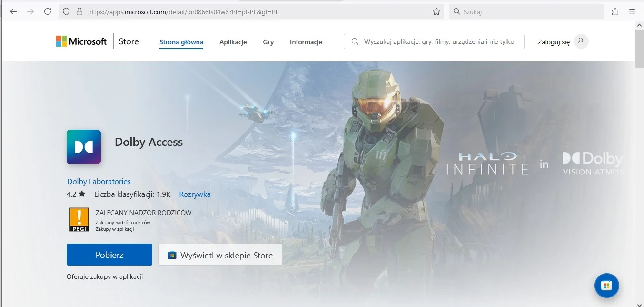Click Wyświetl w sklepie Store button

(x=220, y=255)
